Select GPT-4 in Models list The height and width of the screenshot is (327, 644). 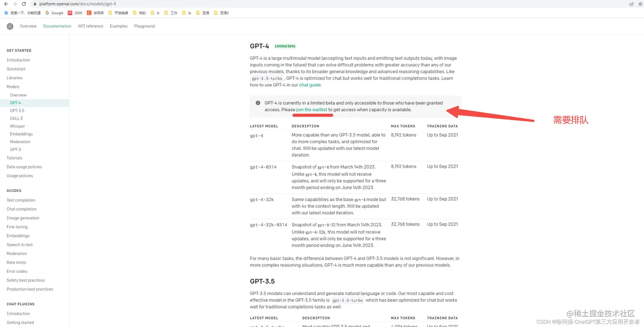34,103
